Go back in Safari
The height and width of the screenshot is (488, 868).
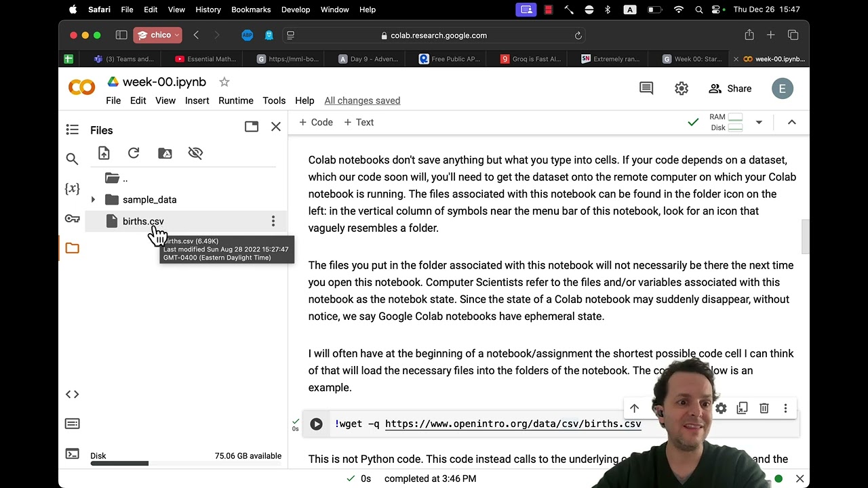(x=196, y=35)
